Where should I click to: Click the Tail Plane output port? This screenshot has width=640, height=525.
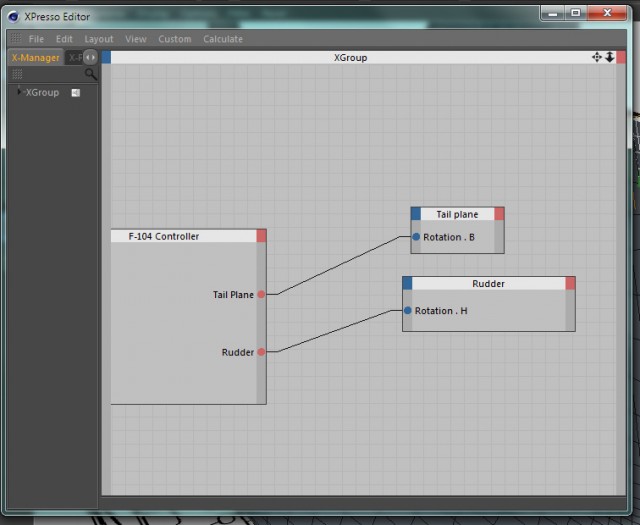(261, 294)
